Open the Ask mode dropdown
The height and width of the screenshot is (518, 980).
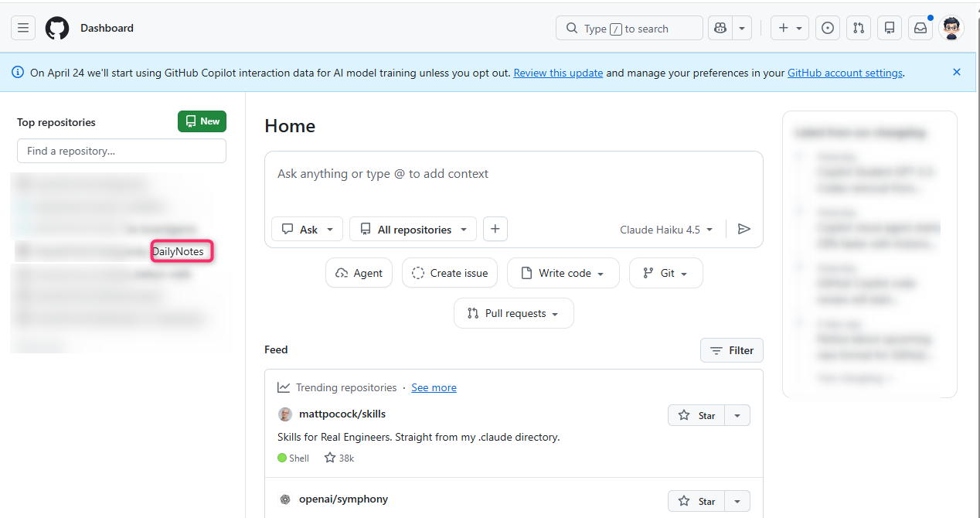coord(307,230)
